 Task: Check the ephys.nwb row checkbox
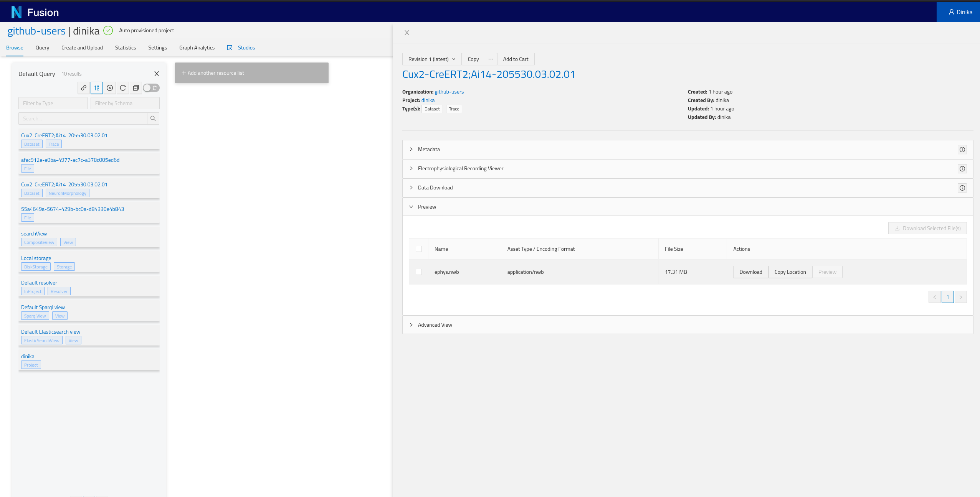419,272
